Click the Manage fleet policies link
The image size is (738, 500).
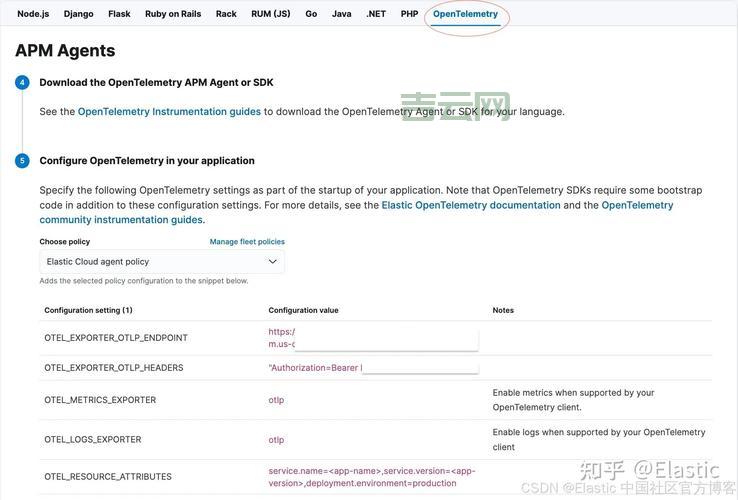pos(247,242)
